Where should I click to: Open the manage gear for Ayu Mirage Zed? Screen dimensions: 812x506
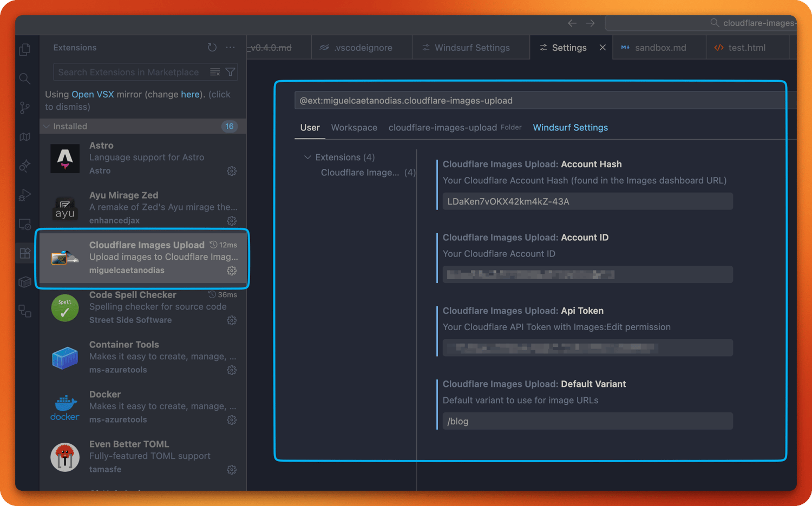[232, 221]
